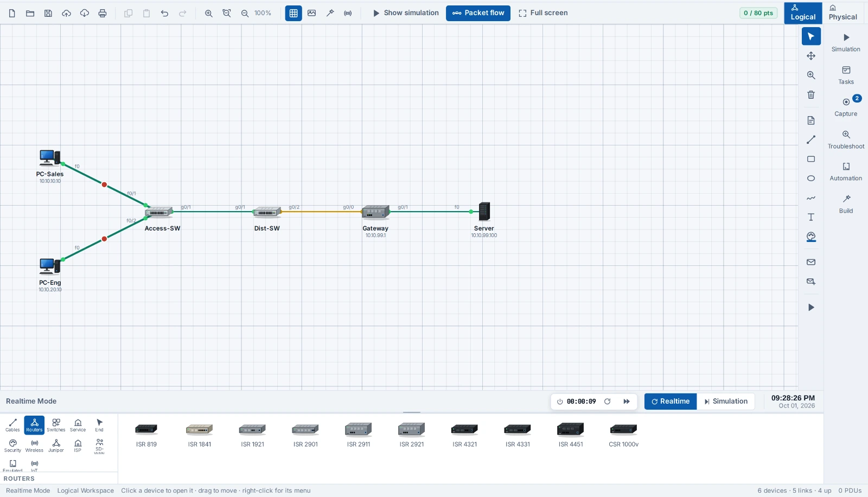Select the Cables device category
This screenshot has width=868, height=497.
(12, 425)
